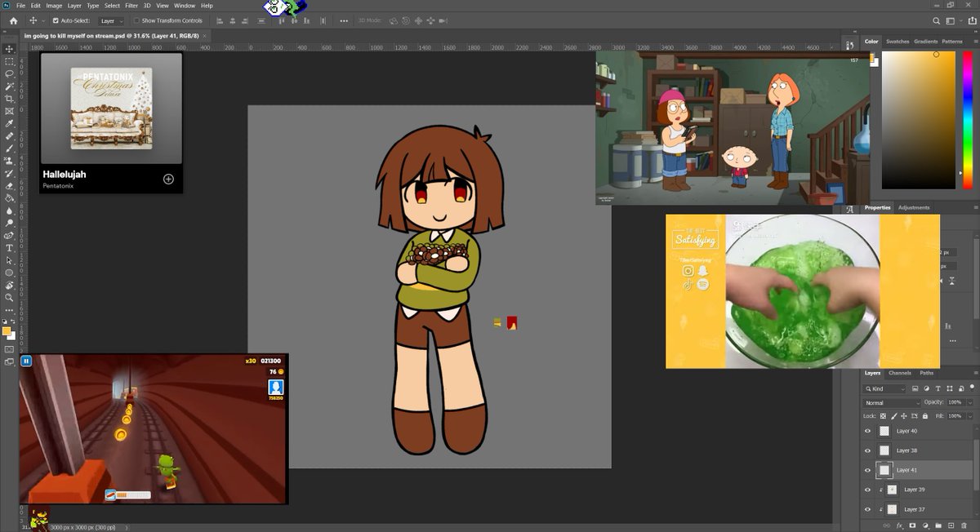
Task: Switch to the Channels tab
Action: pos(900,373)
